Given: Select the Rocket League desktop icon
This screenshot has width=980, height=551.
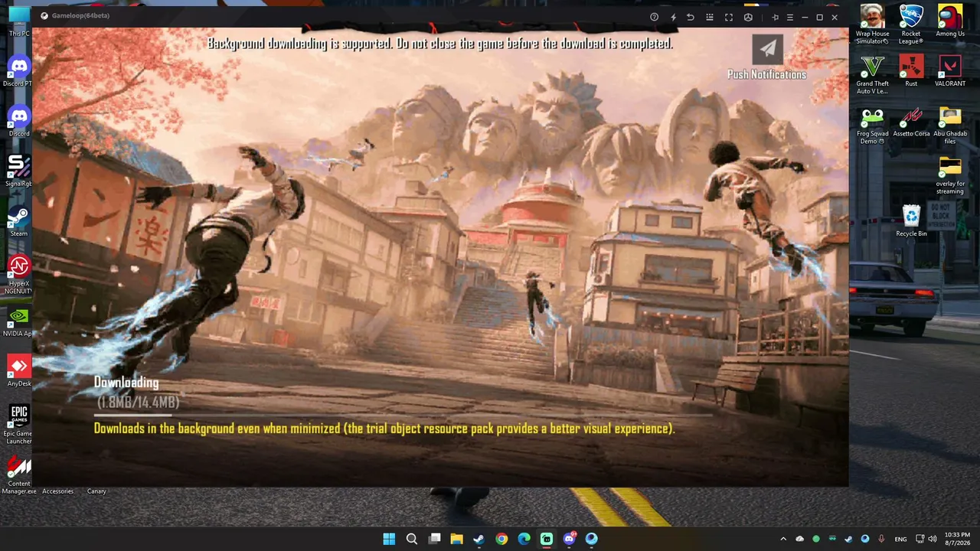Looking at the screenshot, I should point(911,24).
